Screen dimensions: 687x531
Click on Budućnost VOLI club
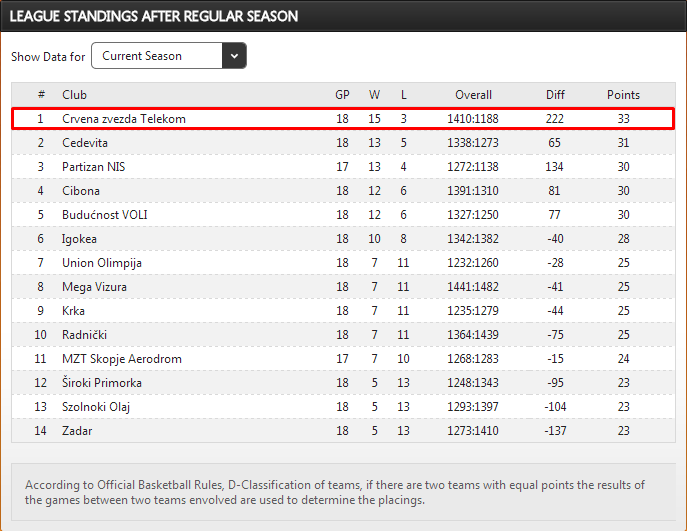pyautogui.click(x=103, y=215)
